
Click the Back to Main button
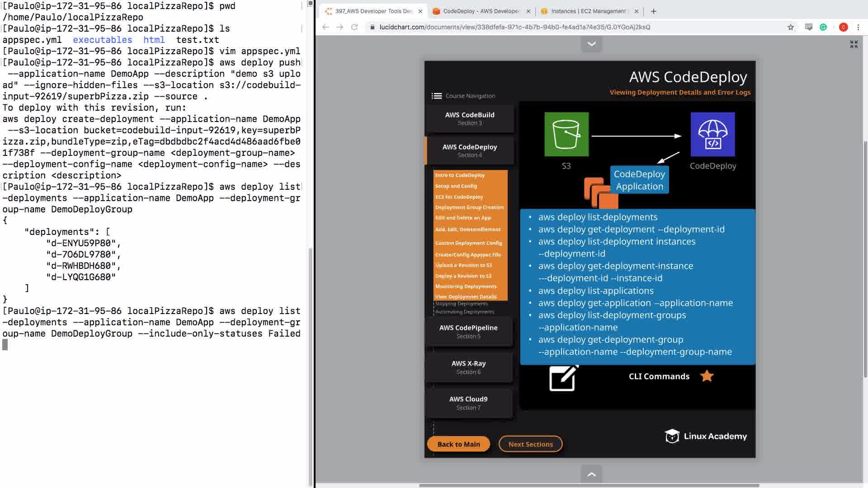[x=458, y=444]
